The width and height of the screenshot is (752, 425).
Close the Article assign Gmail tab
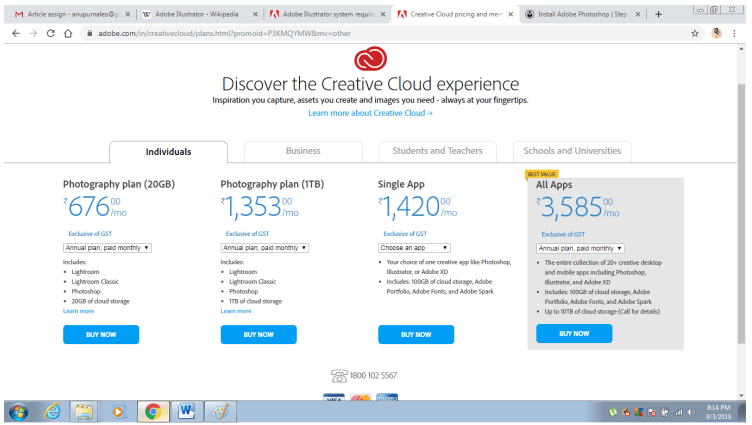(128, 14)
